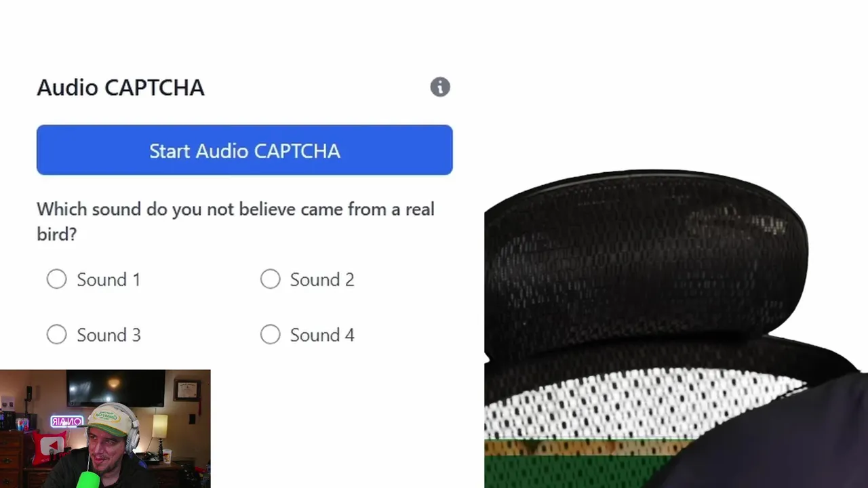Click the green microphone in the webcam
The width and height of the screenshot is (868, 488).
point(88,480)
